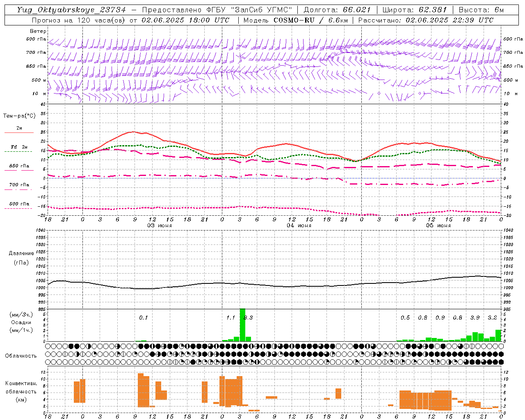Click the 1.1 precipitation total value

[x=231, y=317]
